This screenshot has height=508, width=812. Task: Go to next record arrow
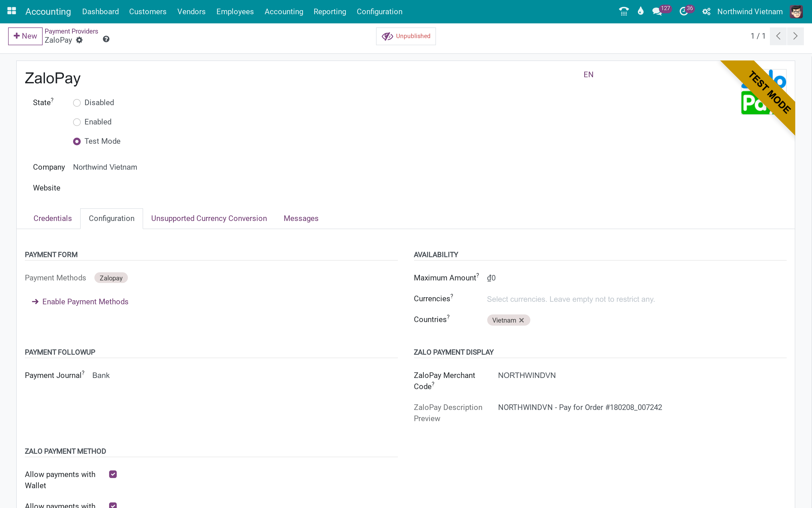[x=795, y=36]
